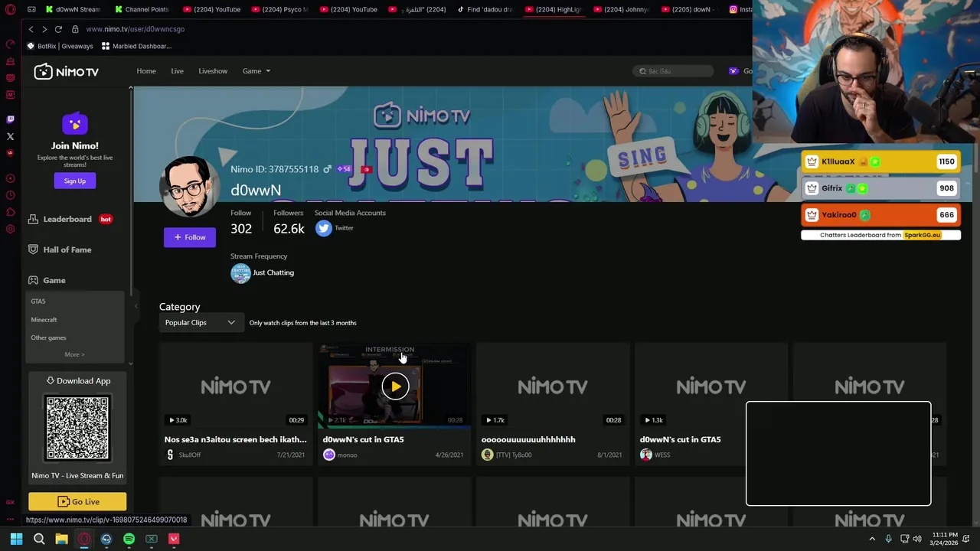
Task: Open the Home navigation item
Action: [146, 71]
